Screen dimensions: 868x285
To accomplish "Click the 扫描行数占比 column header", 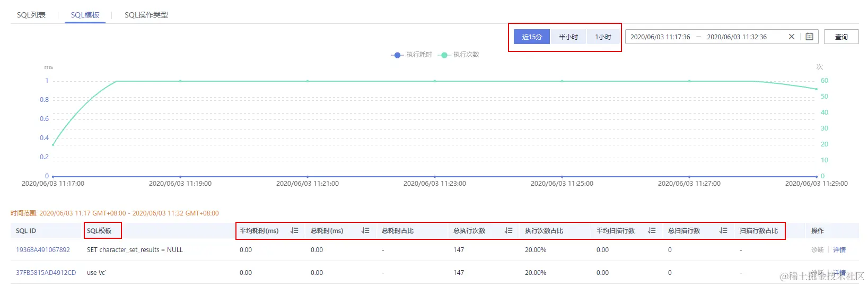I will (759, 230).
